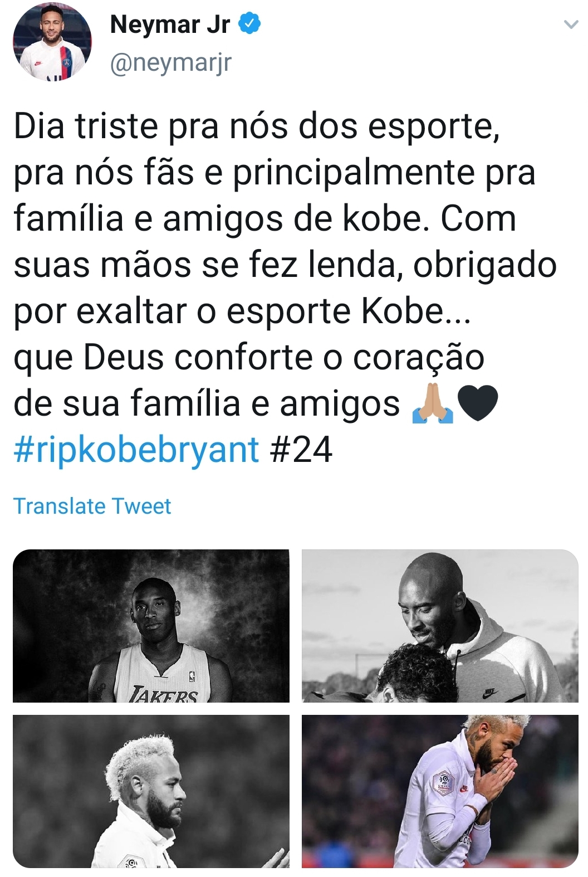Open Neymar Jr's profile avatar photo
This screenshot has height=877, width=588.
(x=52, y=42)
